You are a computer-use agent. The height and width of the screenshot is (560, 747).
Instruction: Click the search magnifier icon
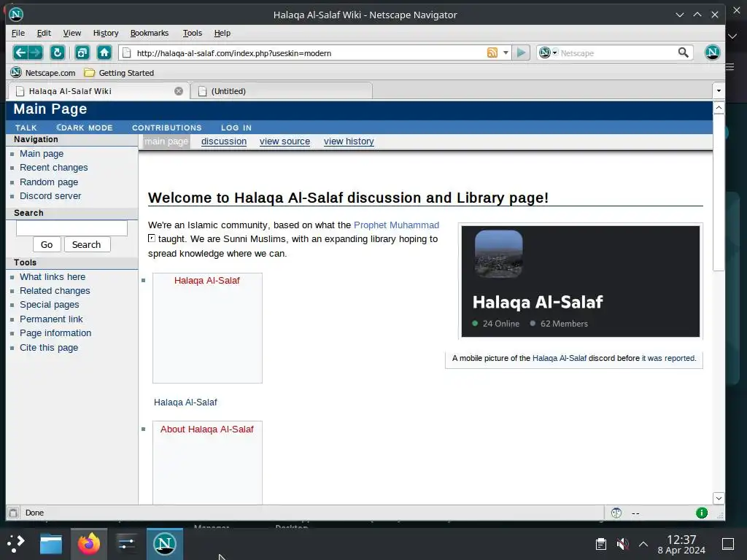[683, 52]
